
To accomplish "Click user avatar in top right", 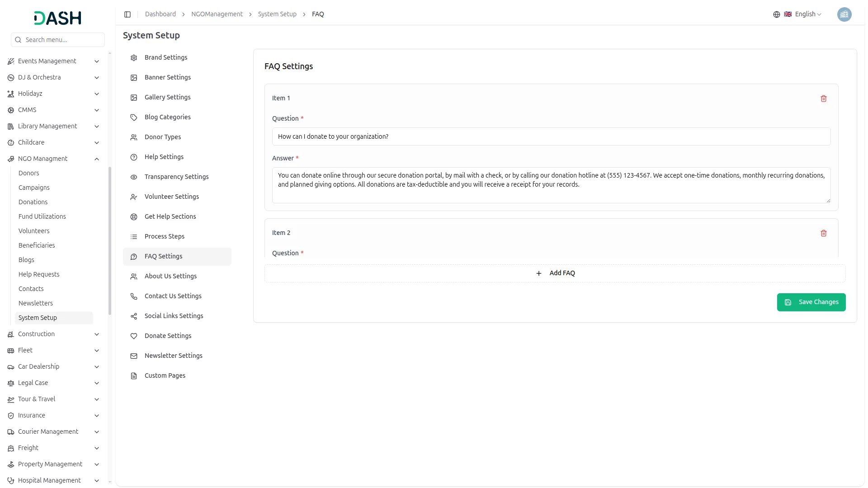I will [x=844, y=14].
